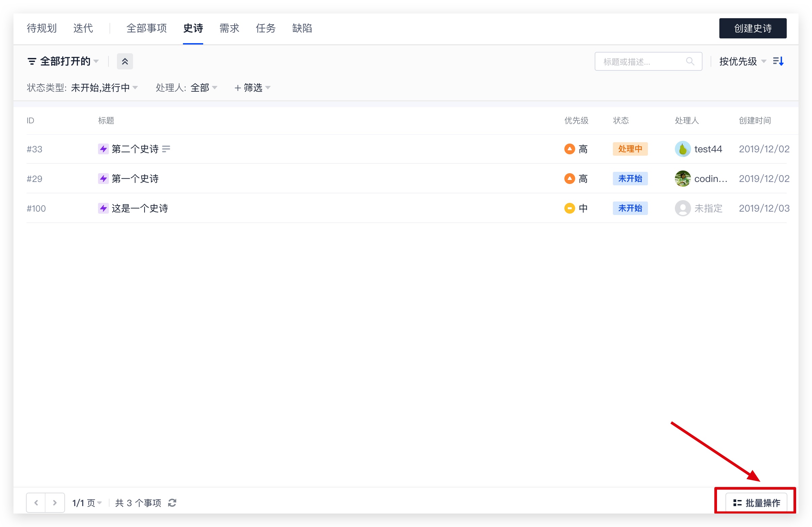Click the medium priority icon on #100
812x527 pixels.
tap(569, 208)
